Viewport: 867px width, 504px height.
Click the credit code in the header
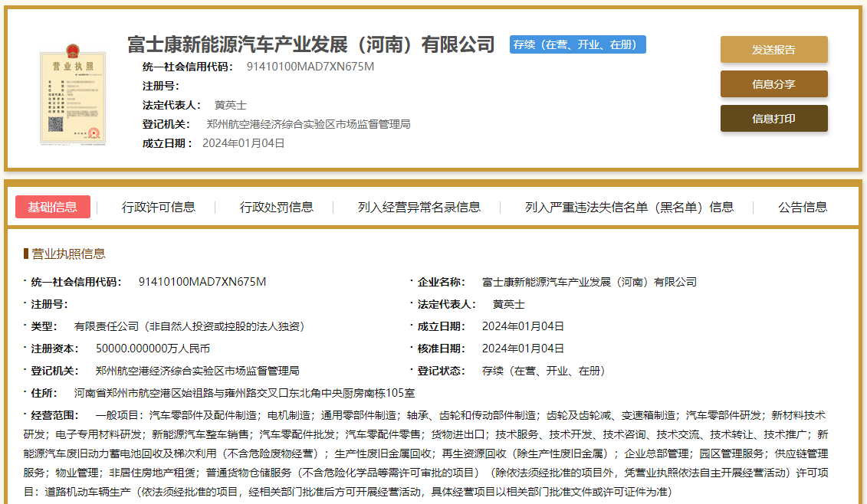[310, 67]
